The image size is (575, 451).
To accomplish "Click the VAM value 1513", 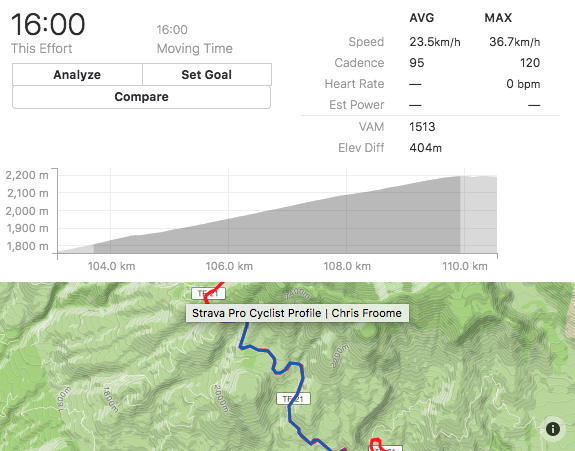I will (422, 127).
